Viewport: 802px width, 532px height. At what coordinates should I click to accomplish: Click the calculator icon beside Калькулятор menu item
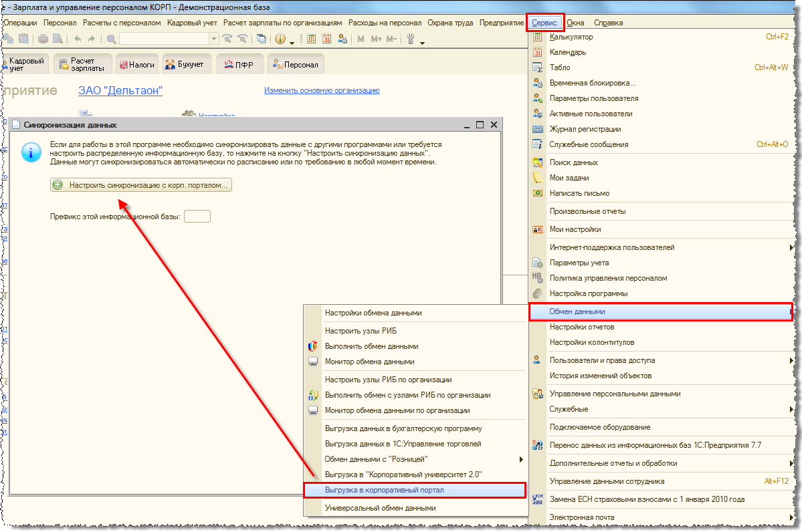538,37
